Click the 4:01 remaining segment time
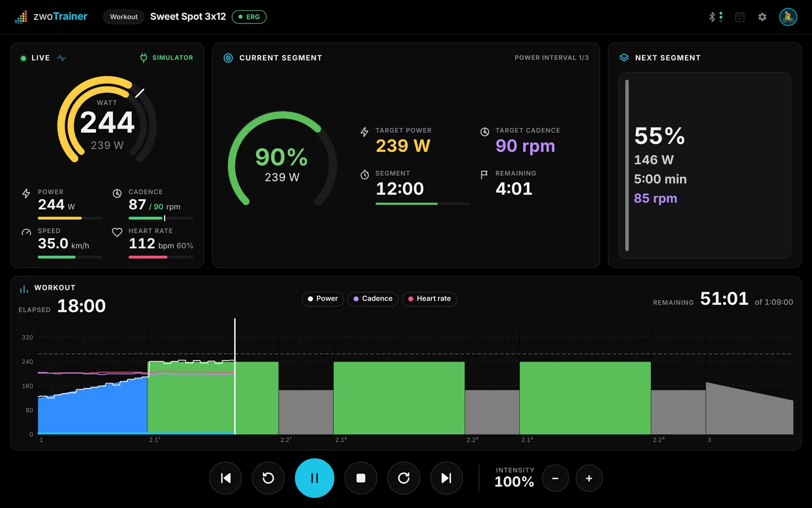Screen dimensions: 812x508 click(x=514, y=189)
